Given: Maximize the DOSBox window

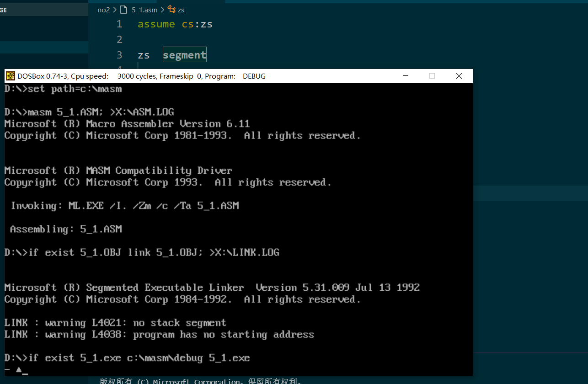Looking at the screenshot, I should point(432,76).
